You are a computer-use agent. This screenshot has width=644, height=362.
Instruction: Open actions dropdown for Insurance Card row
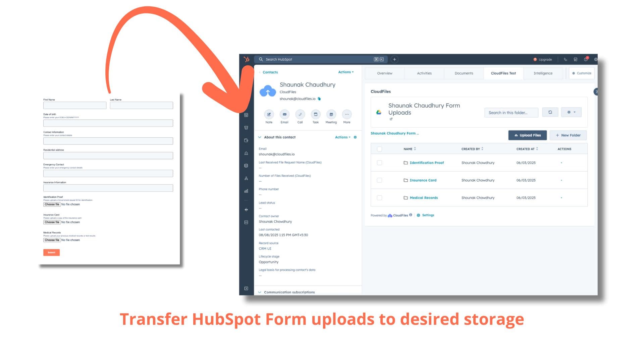[x=561, y=180]
